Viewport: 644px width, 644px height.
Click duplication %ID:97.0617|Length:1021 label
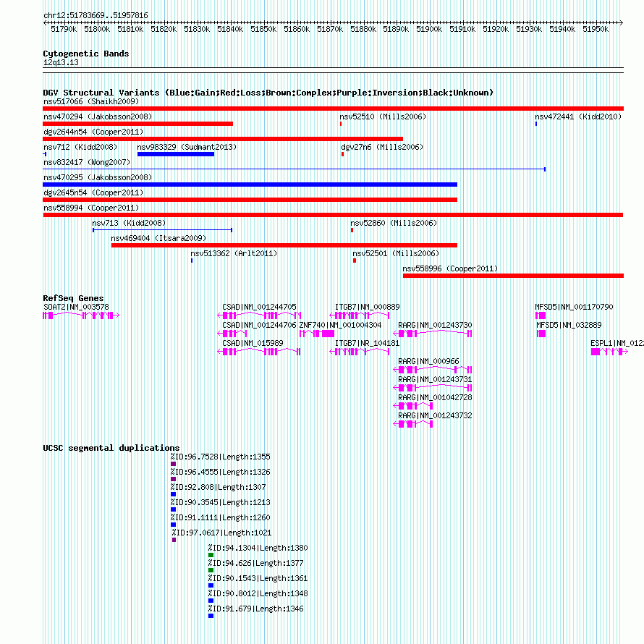[x=222, y=533]
